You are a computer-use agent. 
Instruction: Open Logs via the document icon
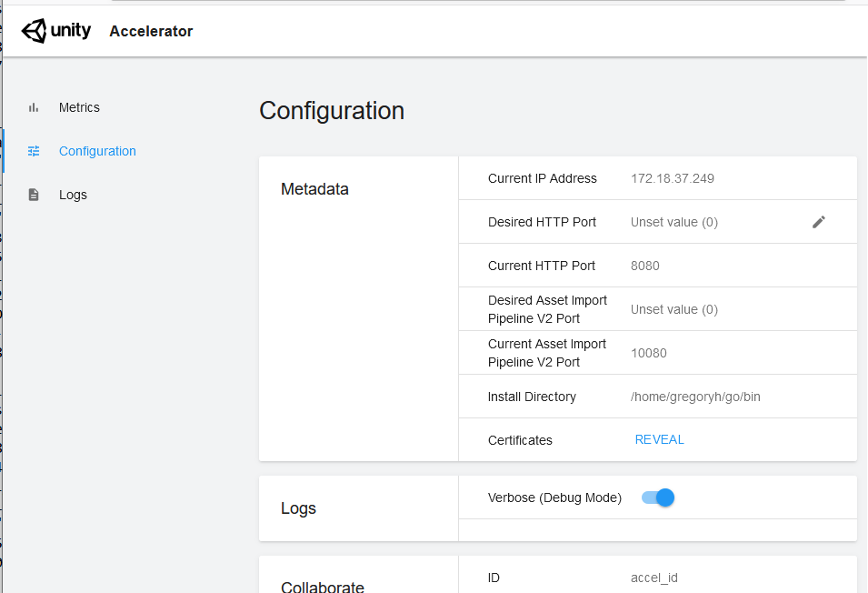(x=34, y=194)
